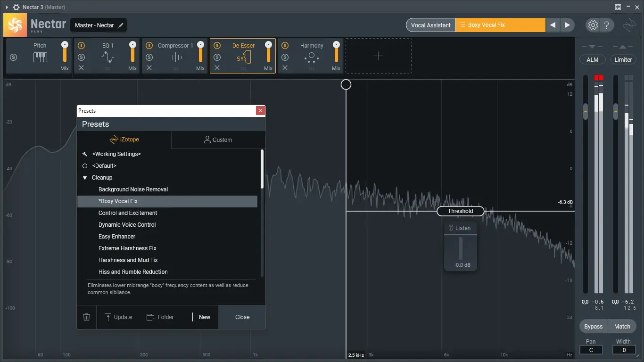
Task: Click the Mix slider on the Pitch module
Action: [65, 52]
